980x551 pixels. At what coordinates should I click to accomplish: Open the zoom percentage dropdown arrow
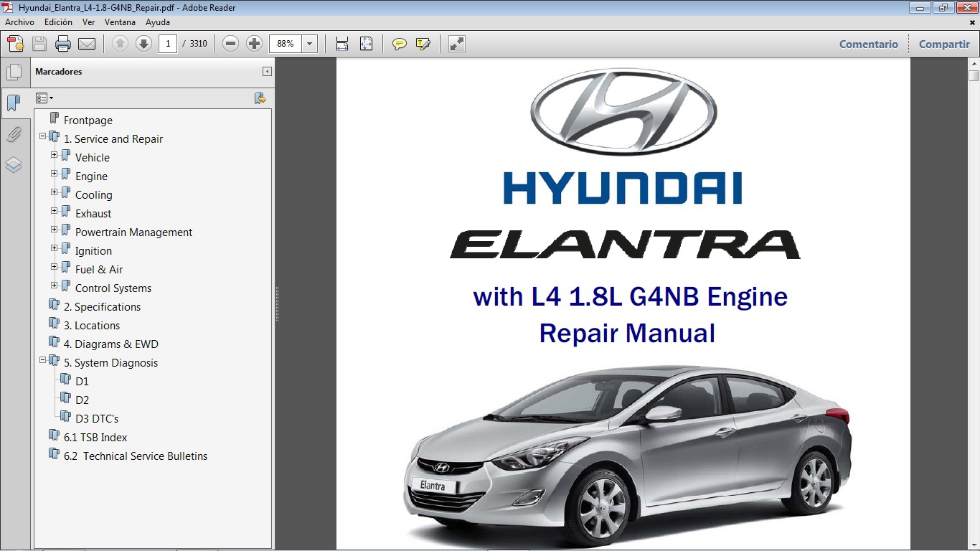click(310, 44)
